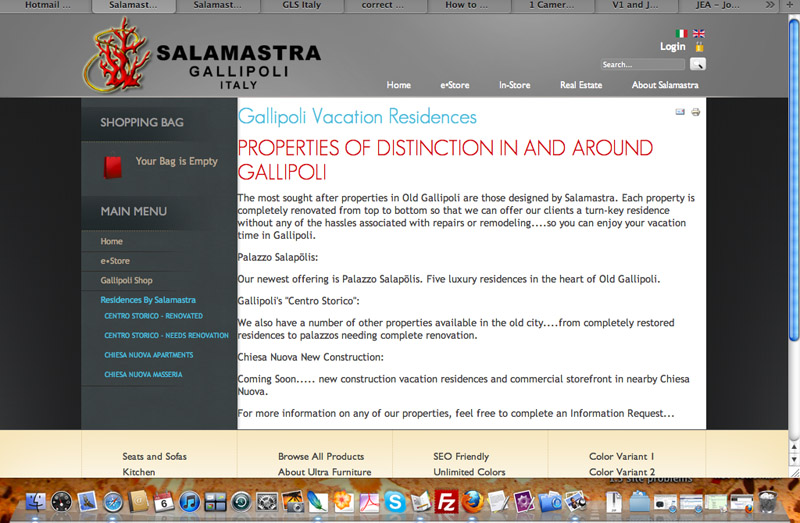
Task: Click the blue vertical scrollbar thumb
Action: click(x=794, y=179)
